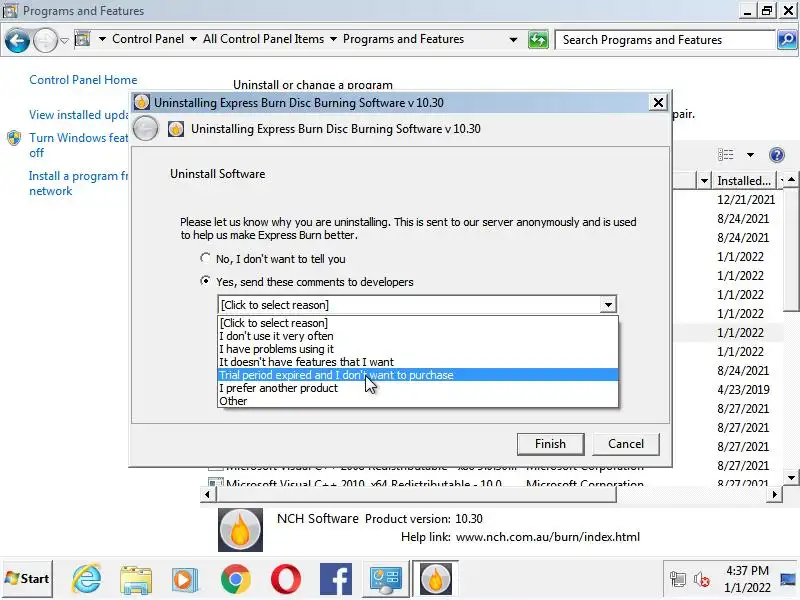This screenshot has width=800, height=600.
Task: Choose "Trial period expired" reason
Action: click(417, 375)
